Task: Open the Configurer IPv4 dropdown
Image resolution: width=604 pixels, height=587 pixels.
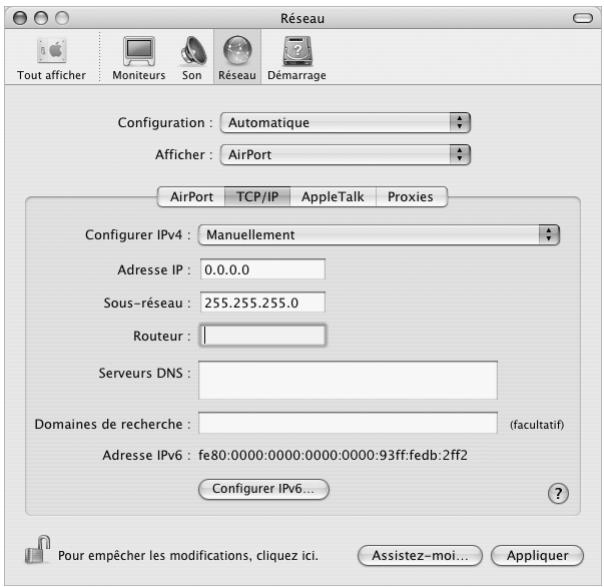Action: tap(379, 235)
